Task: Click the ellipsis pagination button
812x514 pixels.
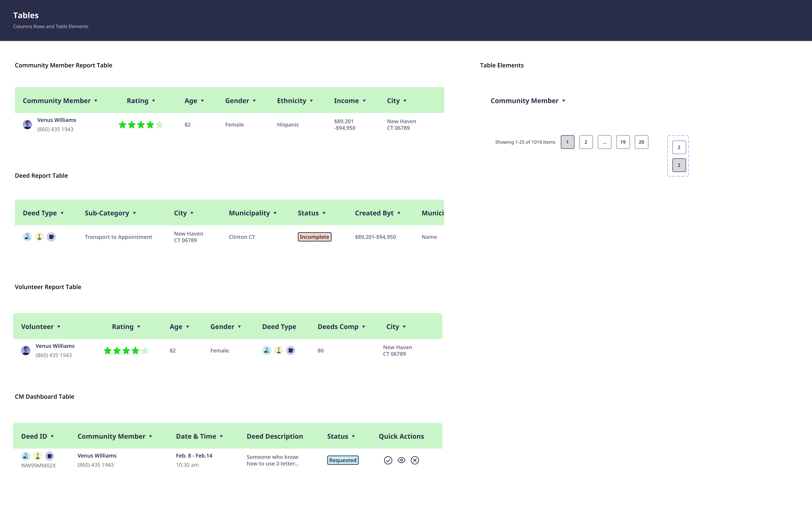Action: (604, 142)
